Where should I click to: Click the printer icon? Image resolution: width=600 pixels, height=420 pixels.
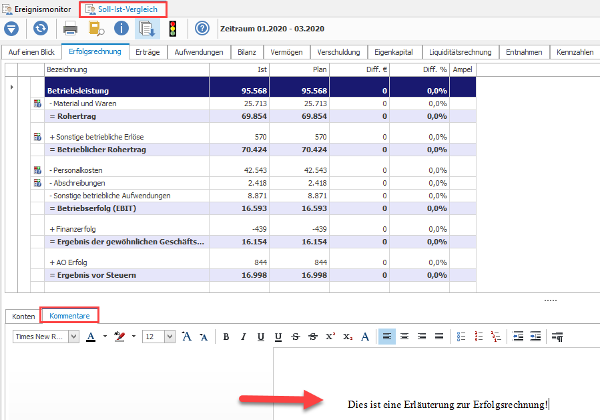pyautogui.click(x=70, y=29)
